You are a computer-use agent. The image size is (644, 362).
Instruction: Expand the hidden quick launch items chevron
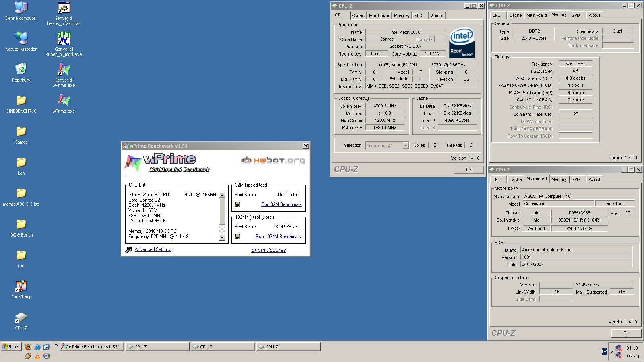56,346
